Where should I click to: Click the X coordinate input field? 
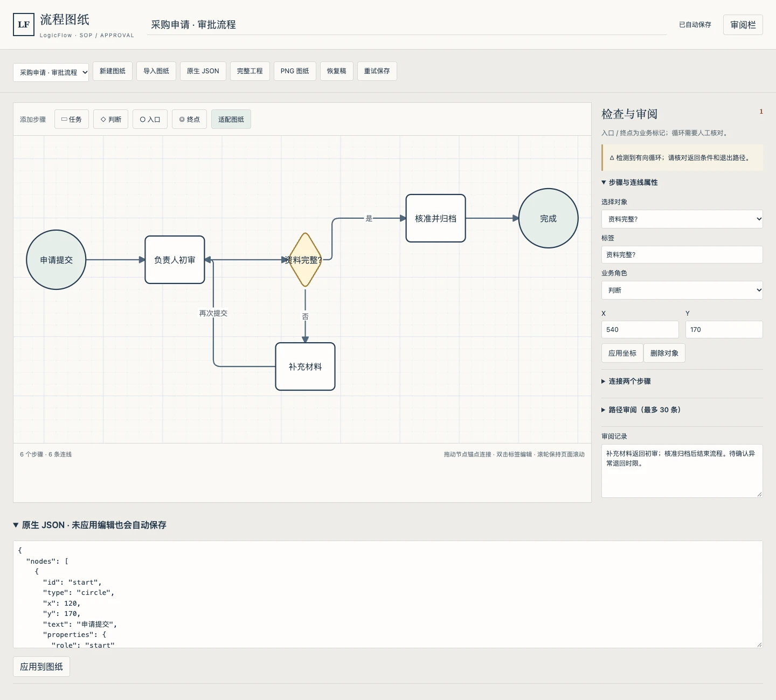coord(640,329)
